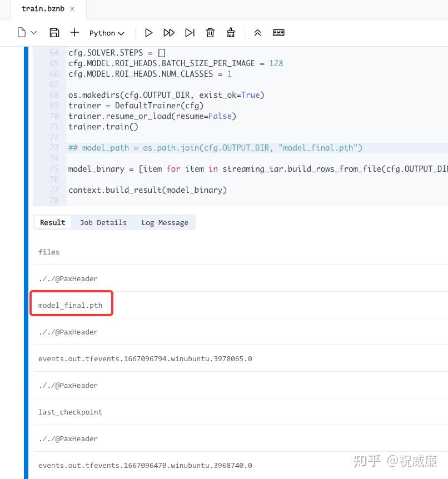Open keyboard shortcuts panel

(278, 32)
